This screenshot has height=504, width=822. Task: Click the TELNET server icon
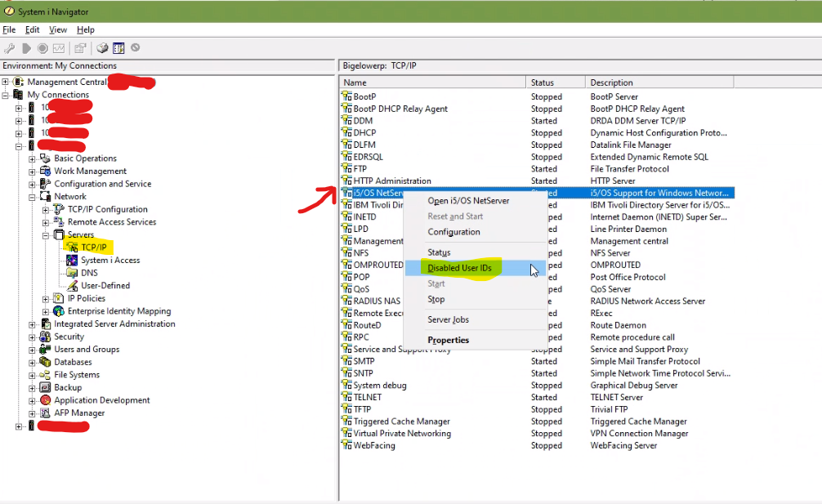[x=346, y=397]
